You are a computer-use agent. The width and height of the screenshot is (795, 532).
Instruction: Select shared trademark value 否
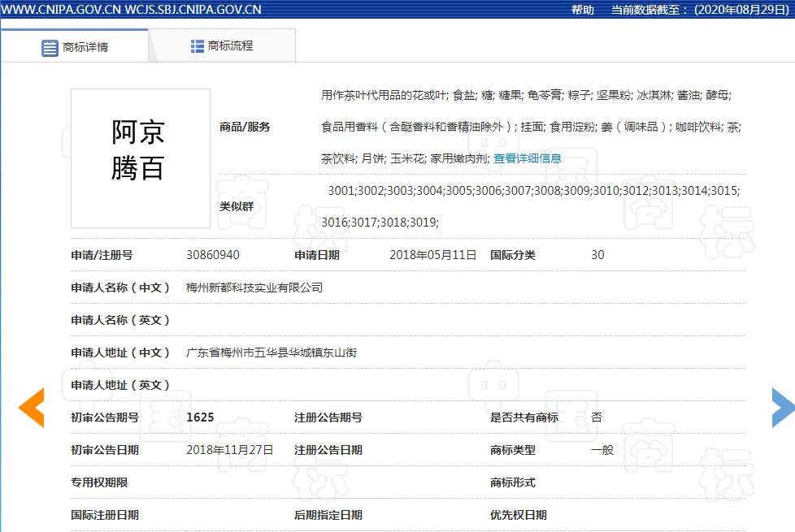[x=597, y=417]
